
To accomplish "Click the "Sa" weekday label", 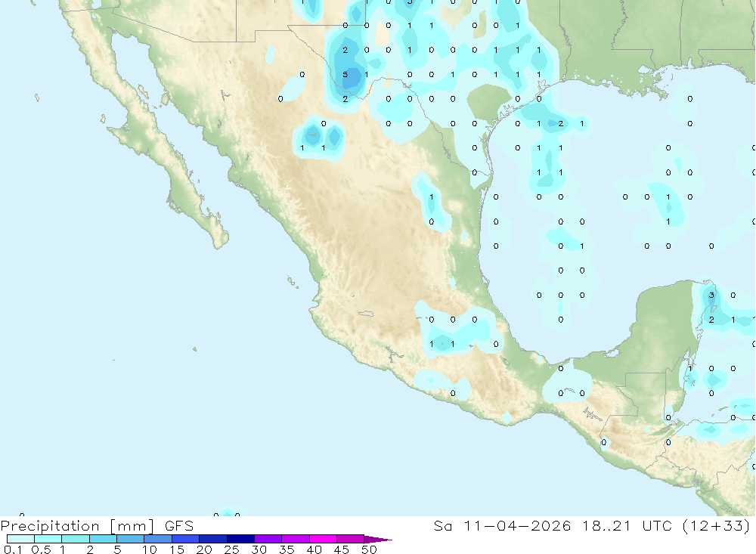I will (443, 525).
